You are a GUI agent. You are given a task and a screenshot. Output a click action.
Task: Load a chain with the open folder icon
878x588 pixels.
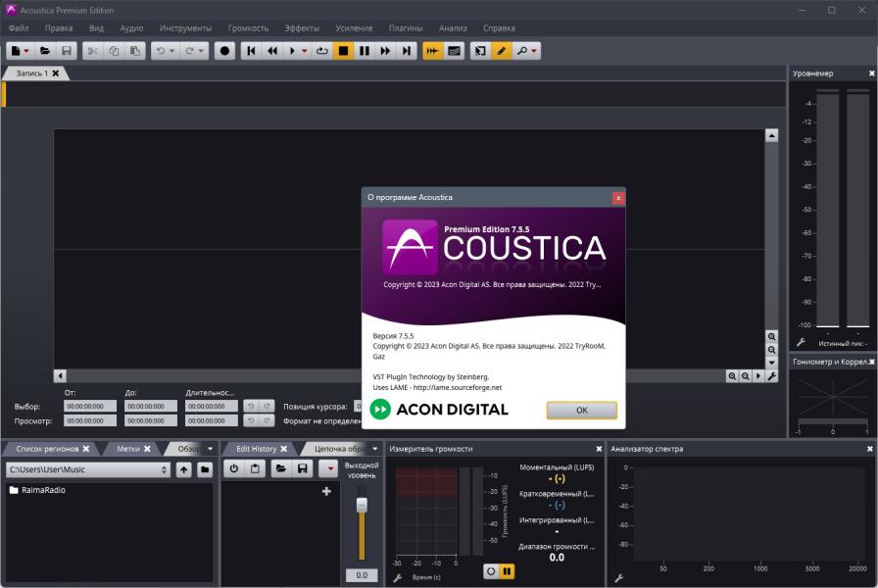(281, 468)
